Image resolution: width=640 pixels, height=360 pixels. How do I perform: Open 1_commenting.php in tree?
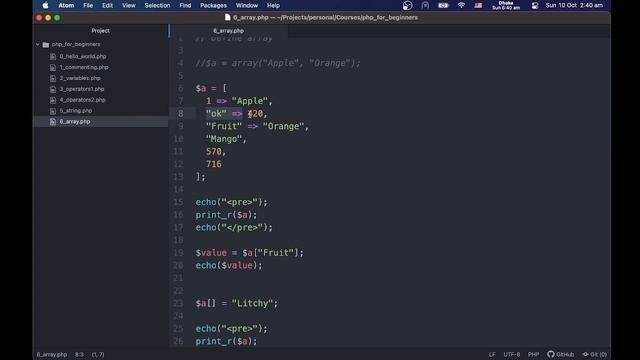pyautogui.click(x=84, y=67)
